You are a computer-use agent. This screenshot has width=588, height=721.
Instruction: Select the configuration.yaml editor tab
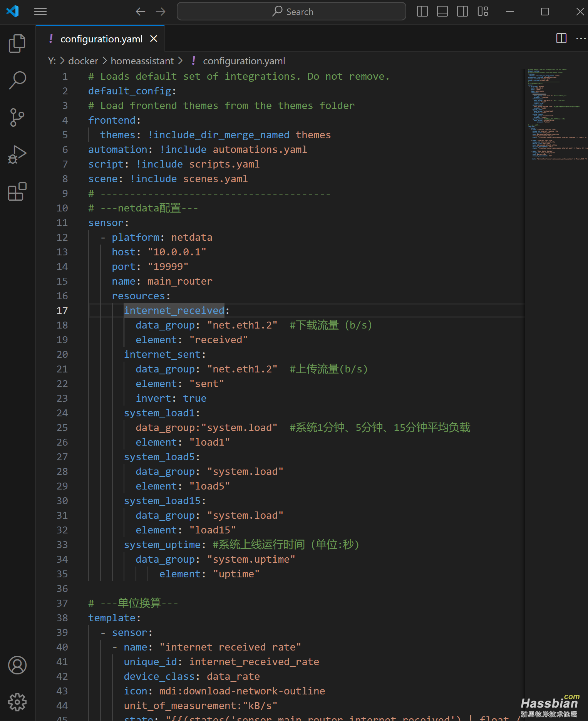tap(101, 39)
